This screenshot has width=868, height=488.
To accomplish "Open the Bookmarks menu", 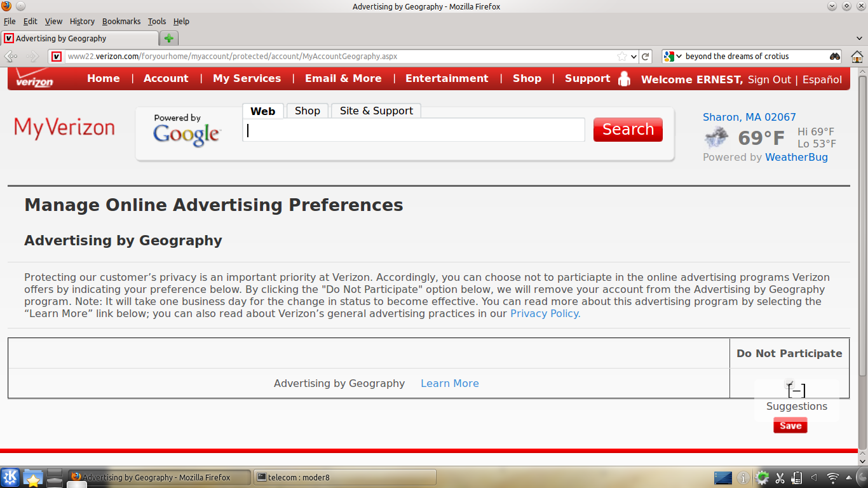I will [x=121, y=21].
